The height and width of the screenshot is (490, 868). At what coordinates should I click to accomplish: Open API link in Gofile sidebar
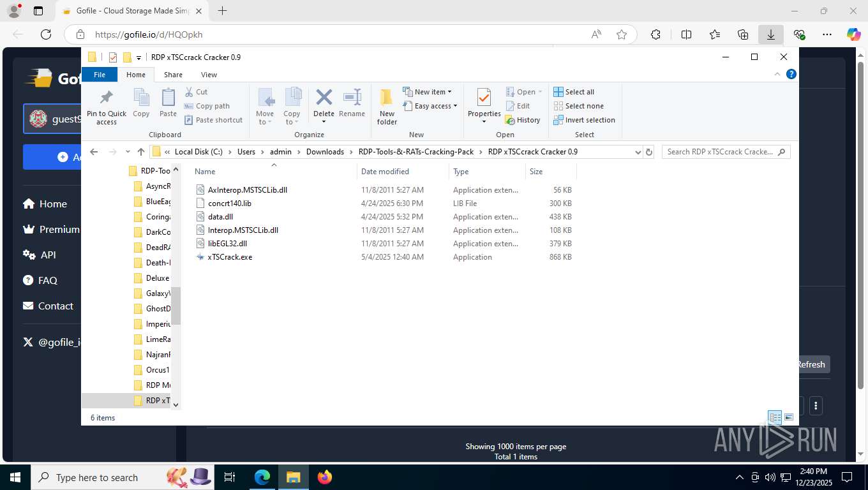click(40, 255)
